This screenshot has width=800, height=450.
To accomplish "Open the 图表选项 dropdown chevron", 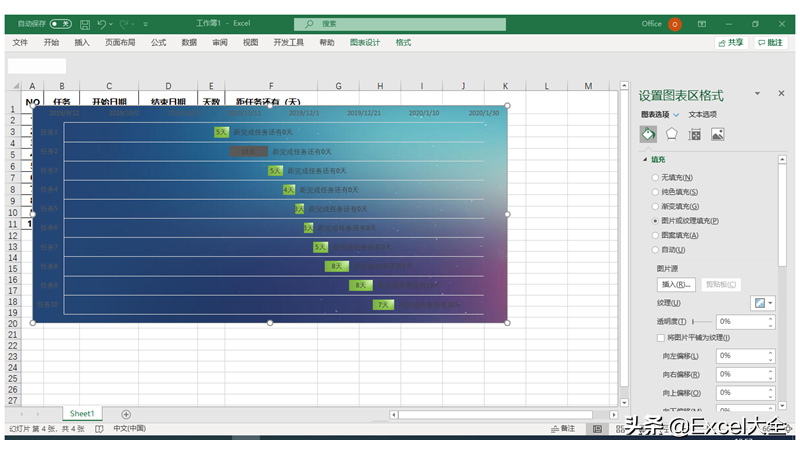I will (x=676, y=115).
